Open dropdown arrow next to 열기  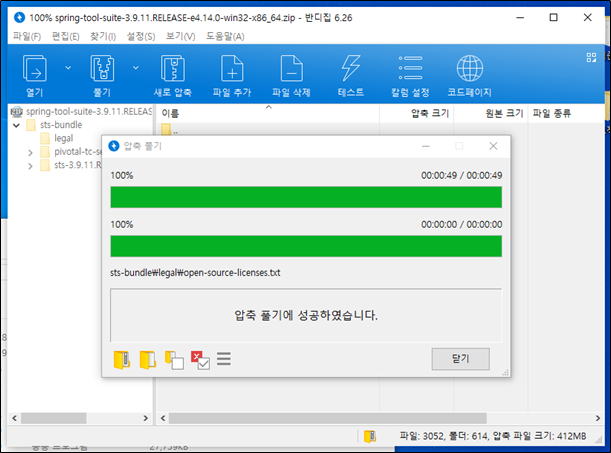(68, 68)
